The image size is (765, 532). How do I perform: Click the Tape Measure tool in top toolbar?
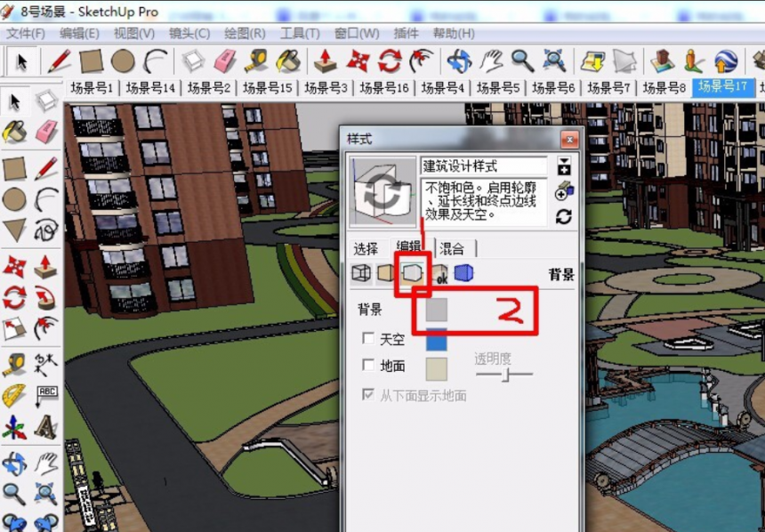tap(255, 61)
